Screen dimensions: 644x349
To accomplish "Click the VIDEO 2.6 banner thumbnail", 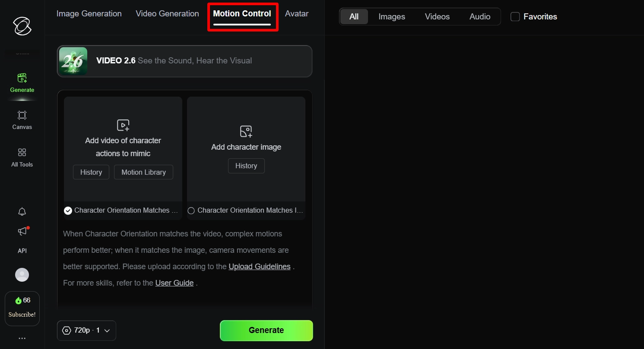I will [x=73, y=61].
